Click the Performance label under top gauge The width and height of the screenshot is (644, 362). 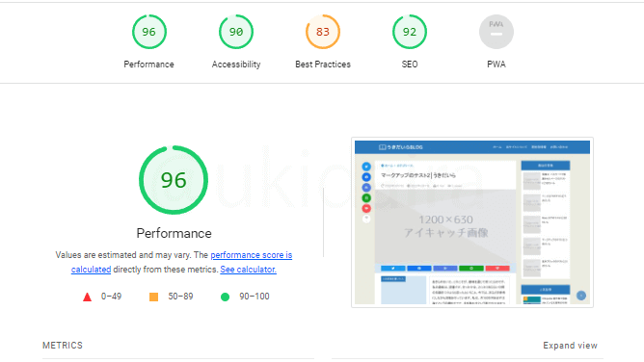click(x=149, y=65)
